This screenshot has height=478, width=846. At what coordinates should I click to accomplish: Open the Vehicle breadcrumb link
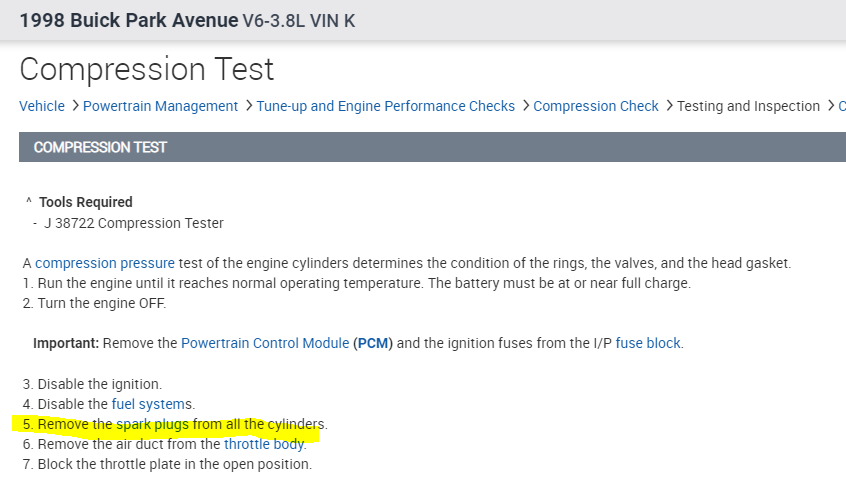(x=42, y=106)
